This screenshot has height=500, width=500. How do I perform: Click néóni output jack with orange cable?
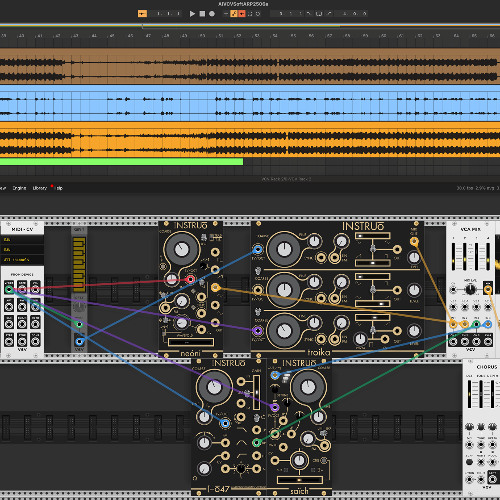pos(215,287)
